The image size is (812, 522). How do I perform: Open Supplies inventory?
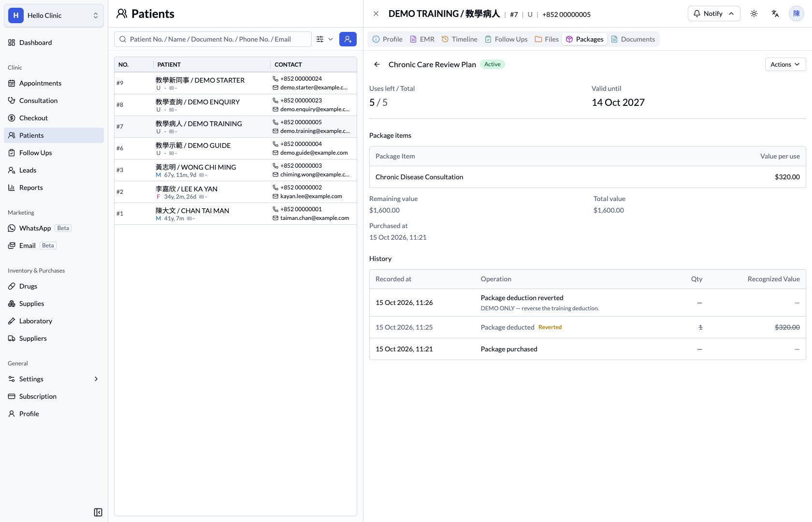[x=54, y=304]
